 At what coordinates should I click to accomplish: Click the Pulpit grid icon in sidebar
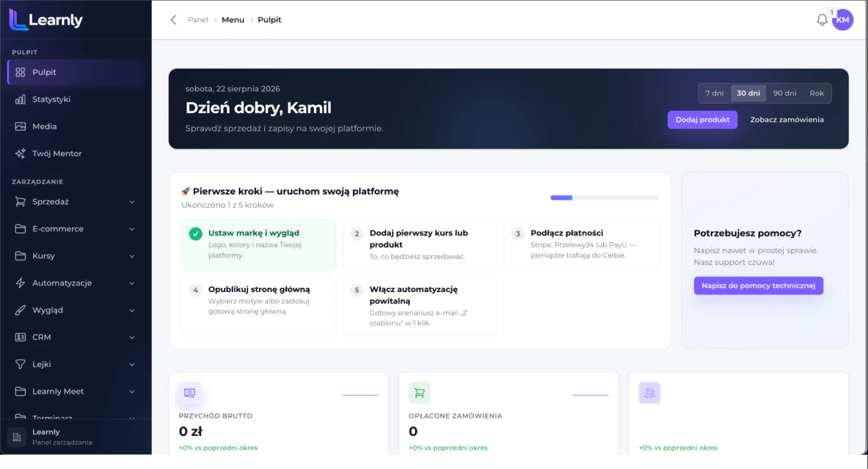[20, 72]
